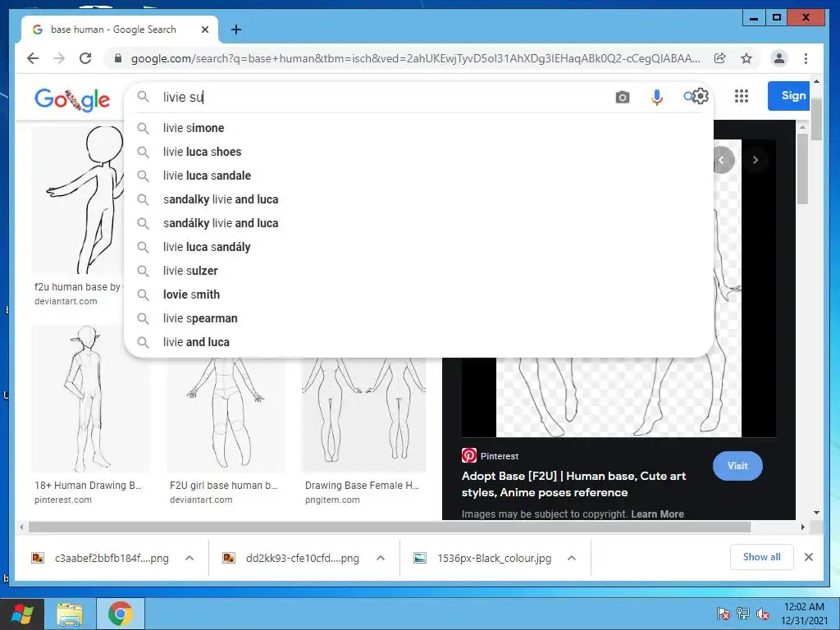Viewport: 840px width, 630px height.
Task: Click the pngitem.com source link
Action: 332,500
